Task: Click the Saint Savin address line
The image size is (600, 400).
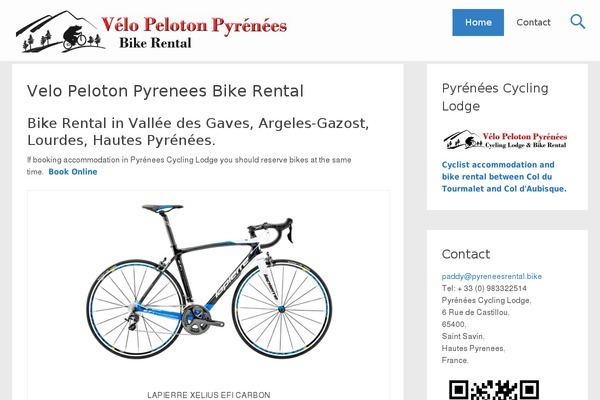Action: pyautogui.click(x=465, y=336)
